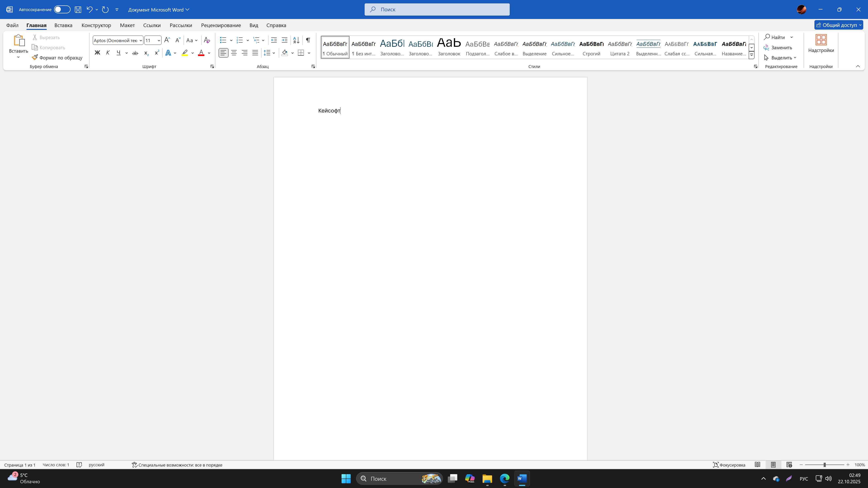The height and width of the screenshot is (488, 868).
Task: Open the font name dropdown
Action: pos(141,40)
